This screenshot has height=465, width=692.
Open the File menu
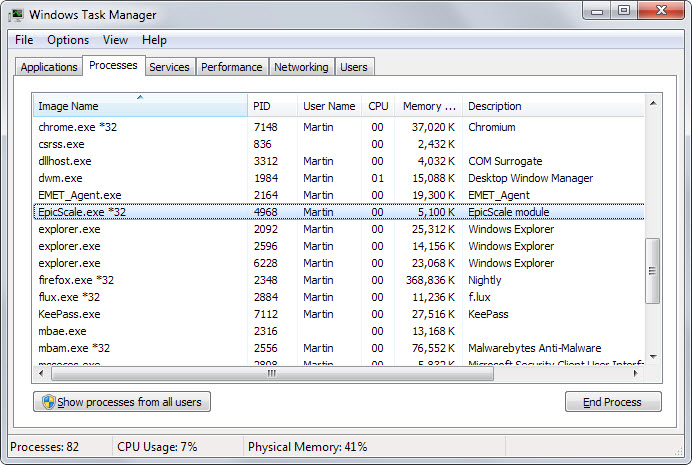[24, 40]
